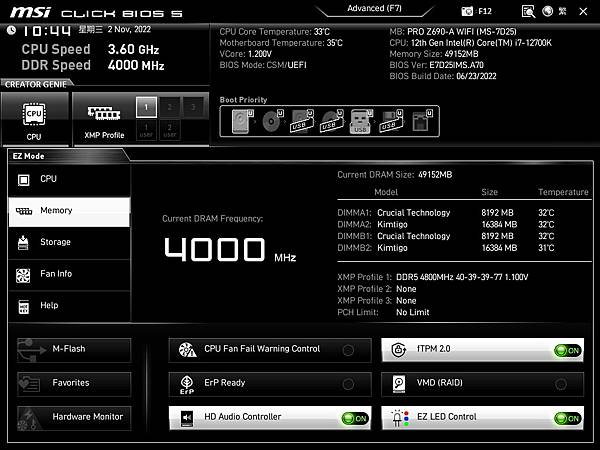Close the BIOS with the X button
600x450 pixels.
pyautogui.click(x=583, y=11)
